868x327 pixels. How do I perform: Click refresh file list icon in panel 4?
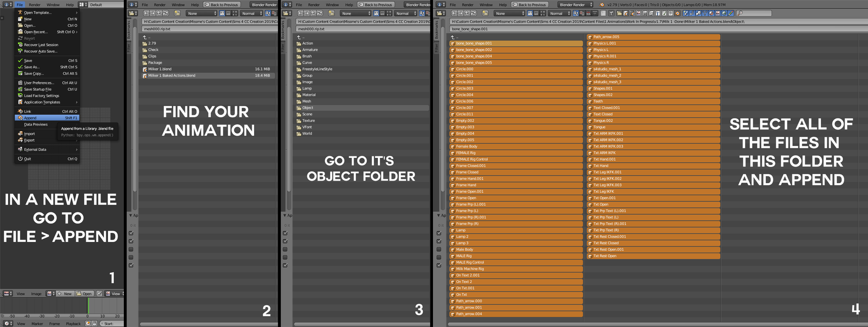(473, 13)
